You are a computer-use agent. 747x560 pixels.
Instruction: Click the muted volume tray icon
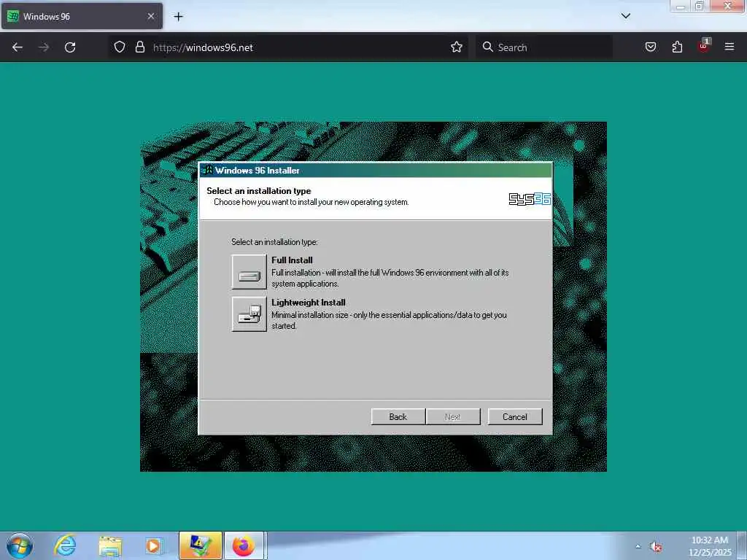pyautogui.click(x=656, y=547)
